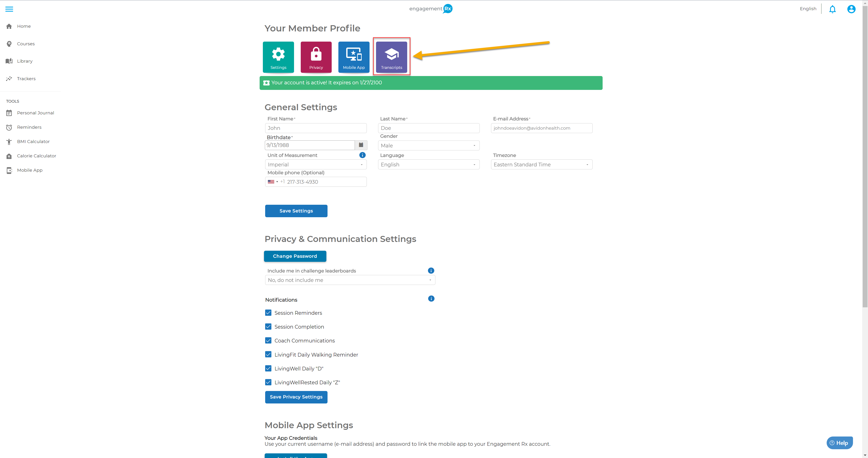Open the Timezone dropdown

point(541,165)
